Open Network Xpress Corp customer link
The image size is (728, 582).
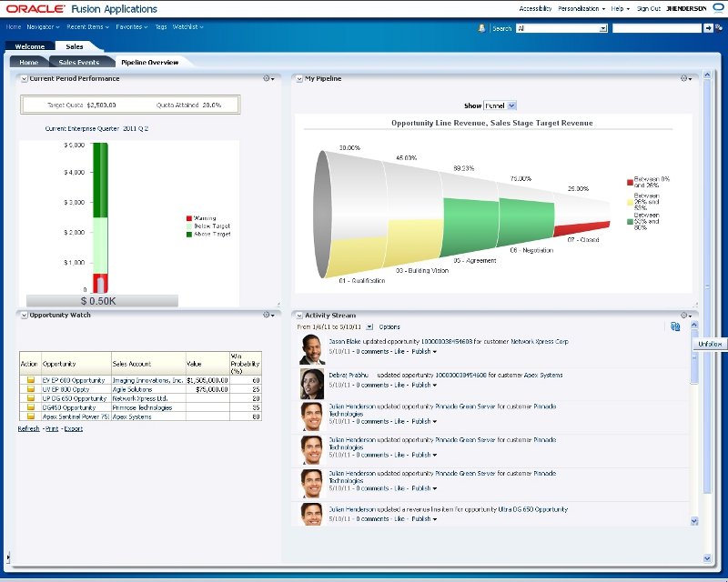[540, 341]
